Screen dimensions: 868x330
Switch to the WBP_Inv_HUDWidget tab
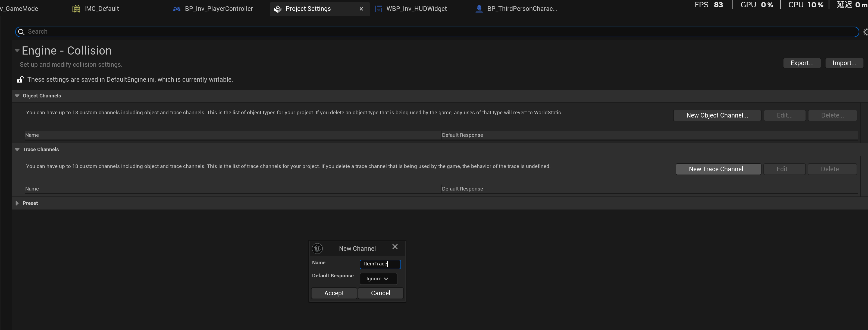416,9
